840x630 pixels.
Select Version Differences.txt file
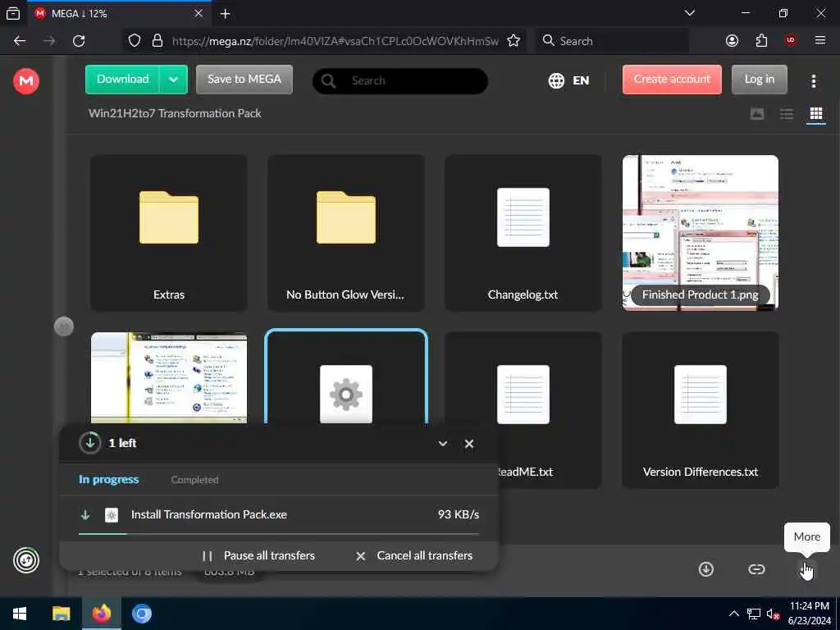(x=701, y=410)
